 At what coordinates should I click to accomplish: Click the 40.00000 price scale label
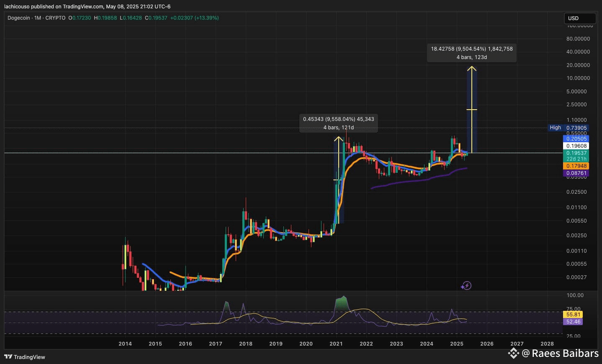coord(578,52)
